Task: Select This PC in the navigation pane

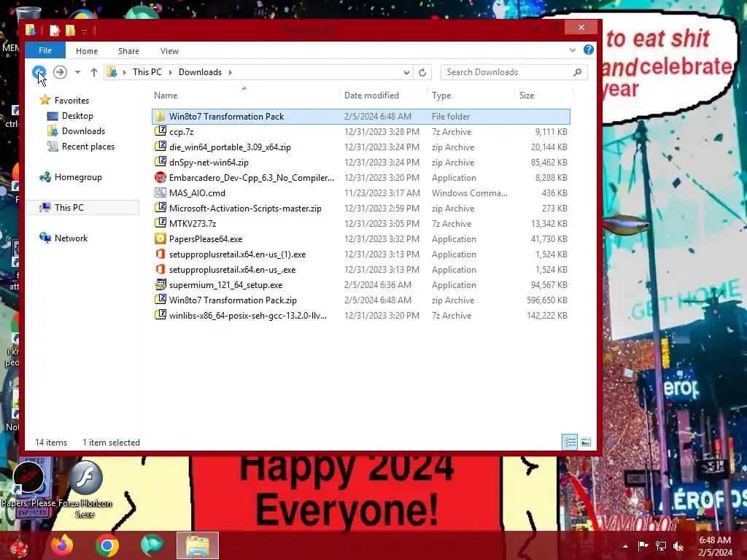Action: coord(69,208)
